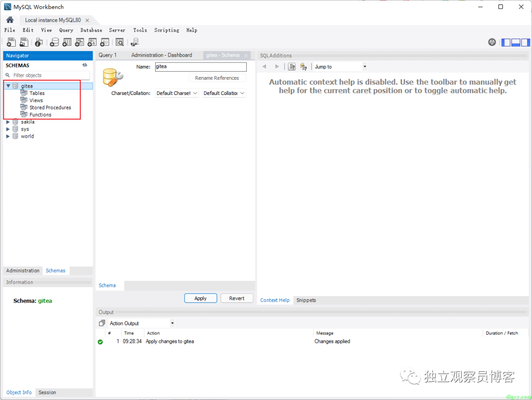Open the File menu
Viewport: 532px width, 400px height.
tap(10, 30)
